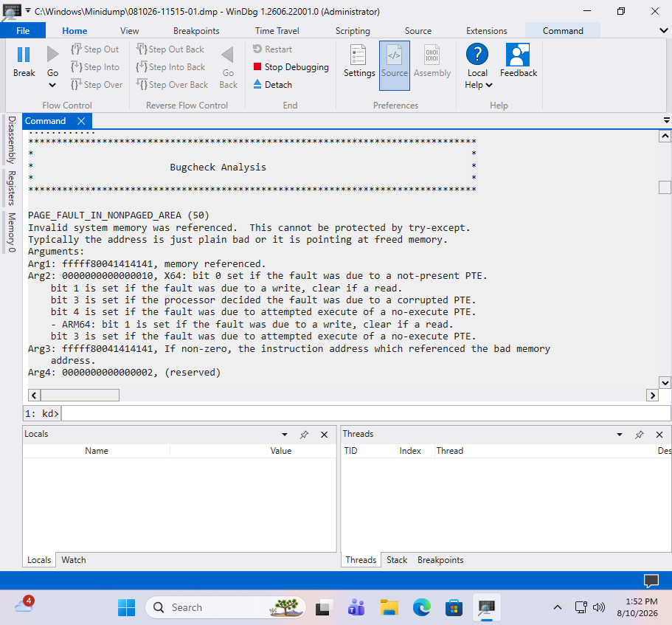Click Step Over in Flow Control

pos(97,84)
